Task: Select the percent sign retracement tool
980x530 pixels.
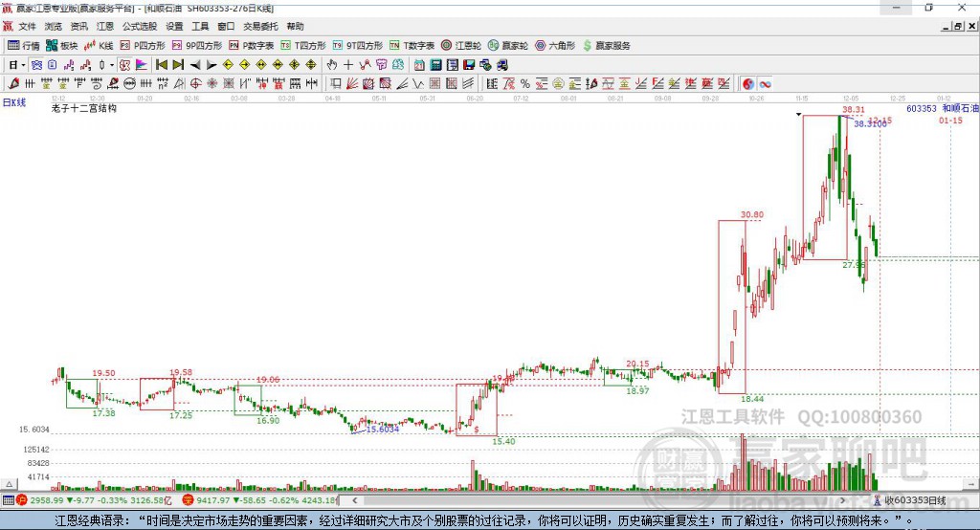Action: pos(525,84)
